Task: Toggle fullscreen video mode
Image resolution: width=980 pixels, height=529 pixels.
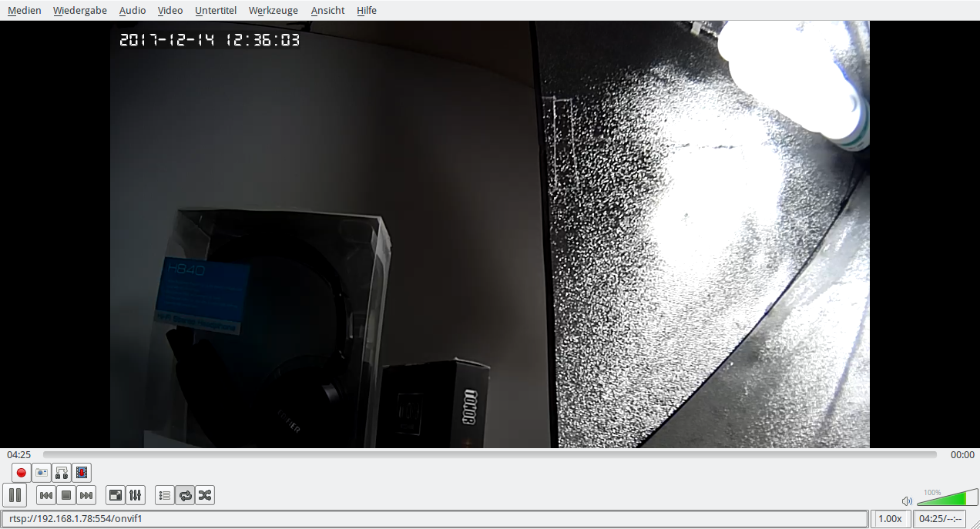Action: tap(115, 495)
